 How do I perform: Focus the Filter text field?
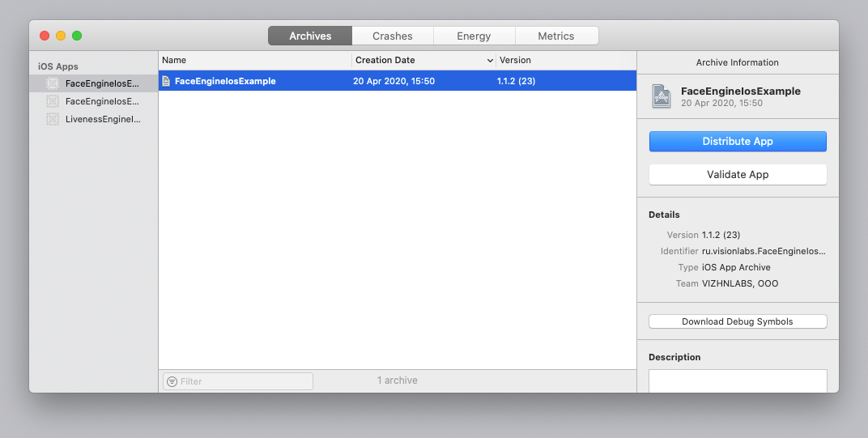click(243, 381)
